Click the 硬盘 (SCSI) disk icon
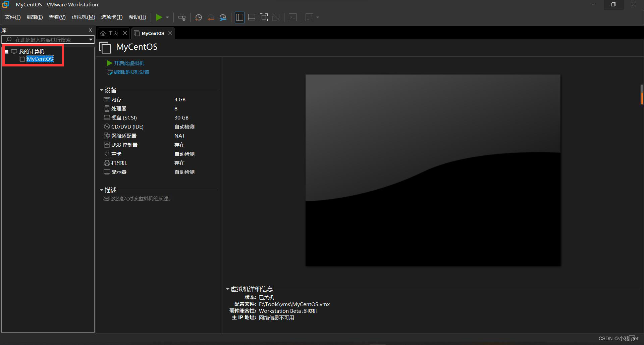Viewport: 644px width, 345px height. 107,117
